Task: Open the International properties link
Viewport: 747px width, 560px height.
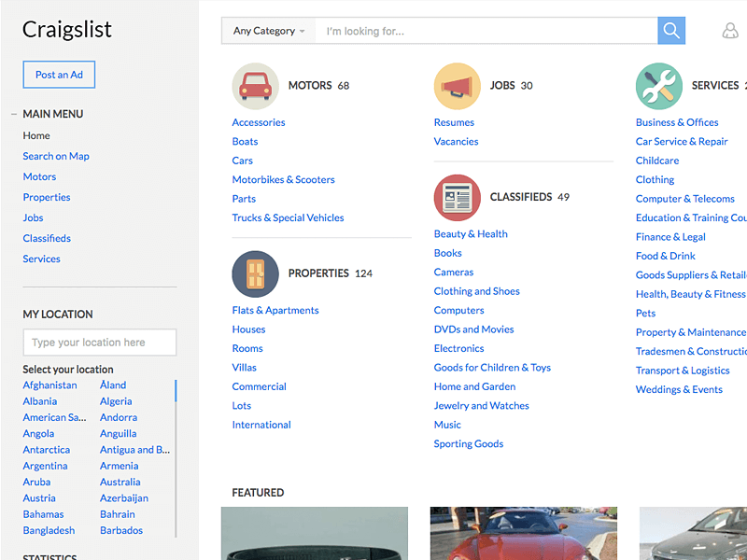Action: (261, 425)
